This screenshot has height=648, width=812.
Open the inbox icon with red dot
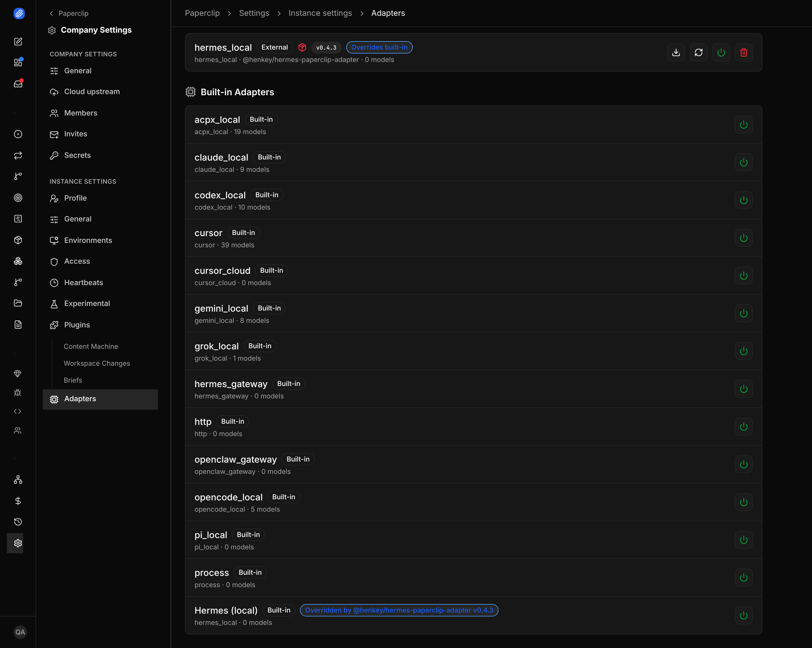(x=18, y=84)
